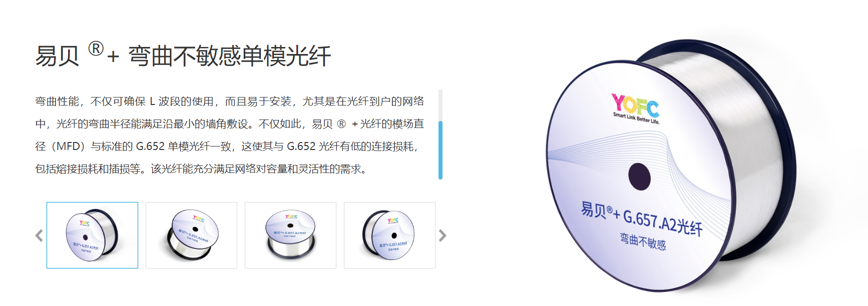Click the blue scrollbar thumb beside the description
This screenshot has height=306, width=868.
click(x=441, y=150)
